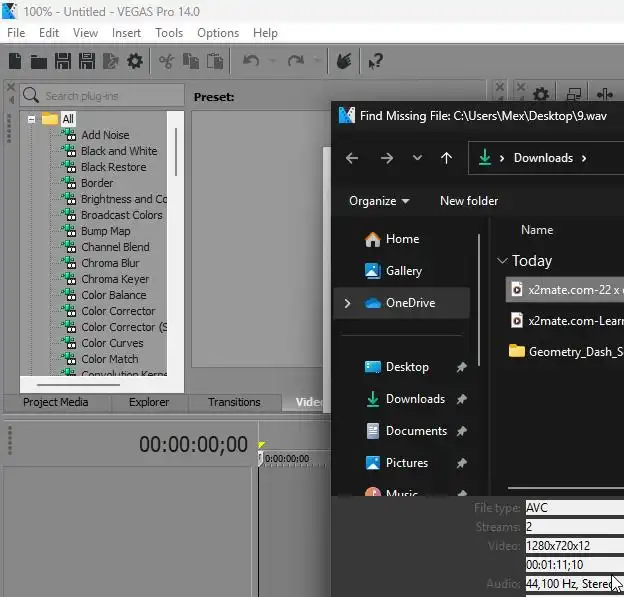Create a new project with the New icon
The width and height of the screenshot is (624, 597).
(15, 61)
